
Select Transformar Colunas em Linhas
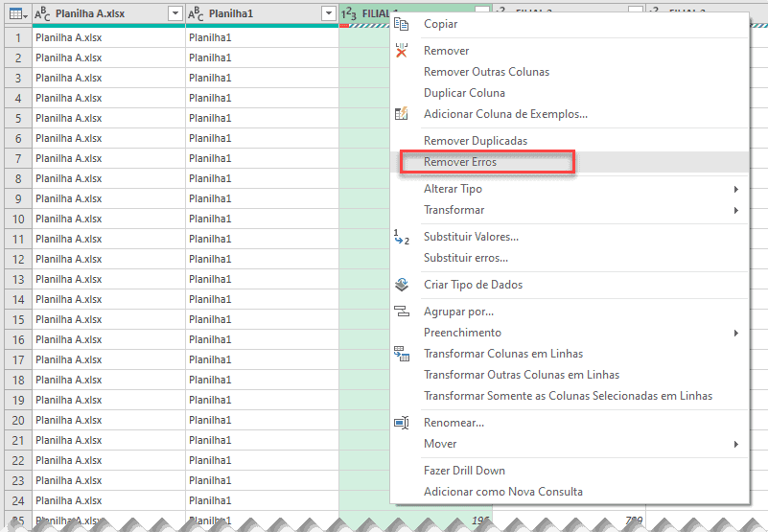click(x=570, y=354)
